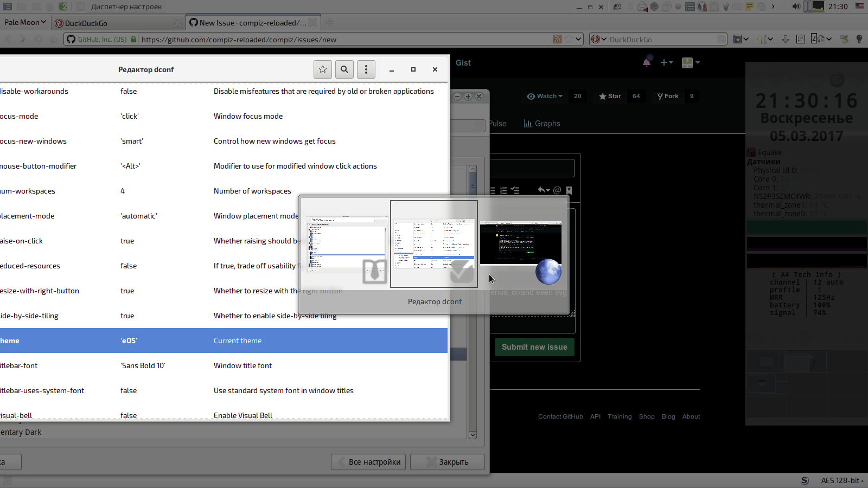Screen dimensions: 868x488
Task: Open GitHub notifications bell
Action: [647, 62]
